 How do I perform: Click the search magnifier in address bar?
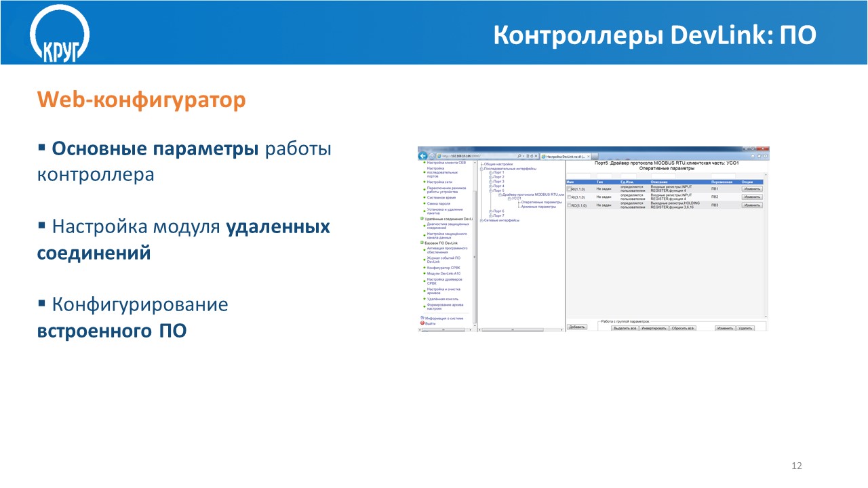click(x=519, y=157)
